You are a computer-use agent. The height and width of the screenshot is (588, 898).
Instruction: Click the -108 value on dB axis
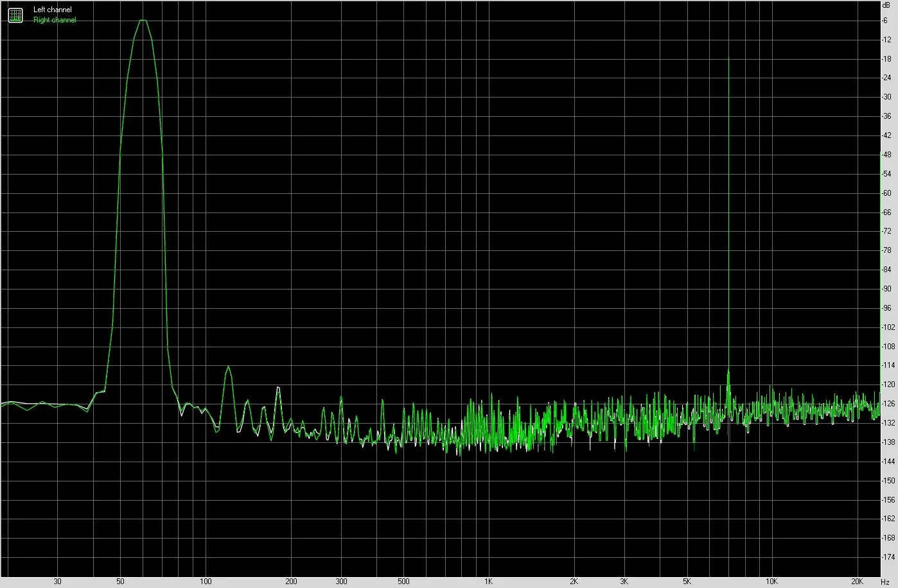(888, 347)
